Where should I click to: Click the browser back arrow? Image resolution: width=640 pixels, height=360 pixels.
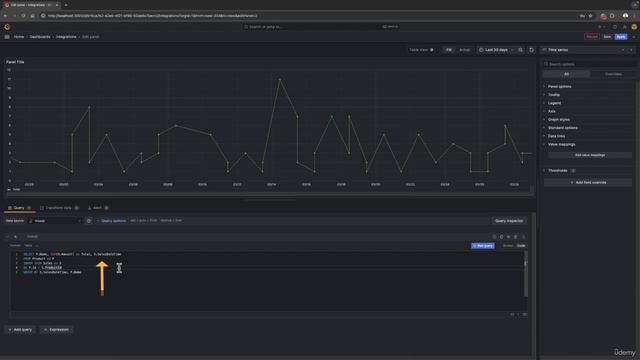click(5, 16)
